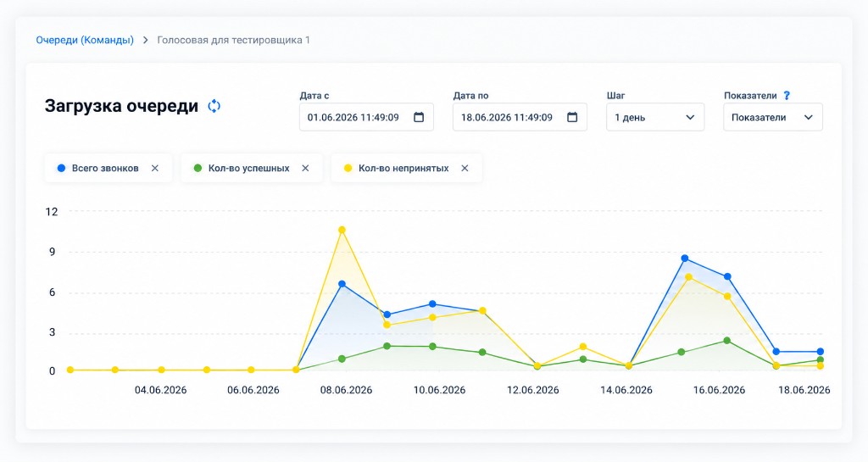
Task: Click the blue point above 08.06.2026
Action: tap(342, 284)
